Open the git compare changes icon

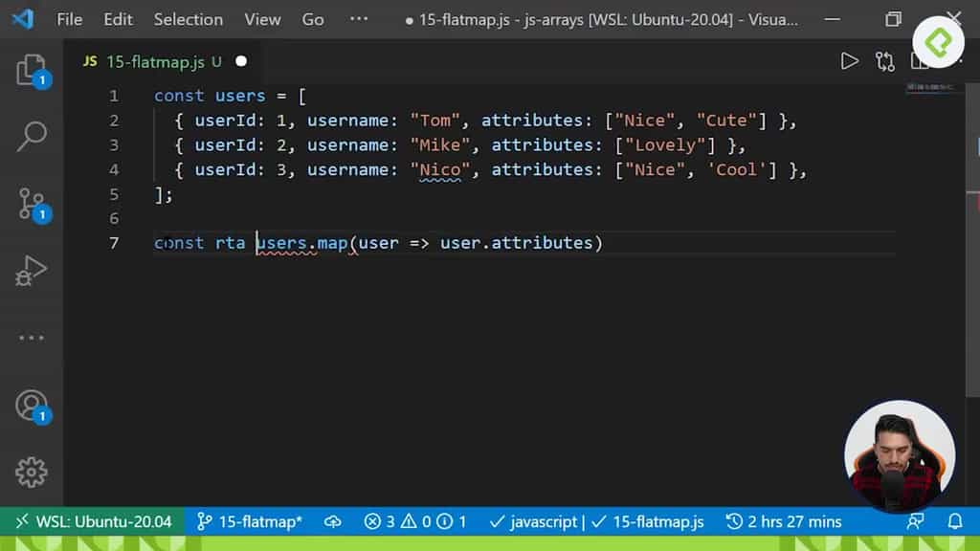coord(885,60)
